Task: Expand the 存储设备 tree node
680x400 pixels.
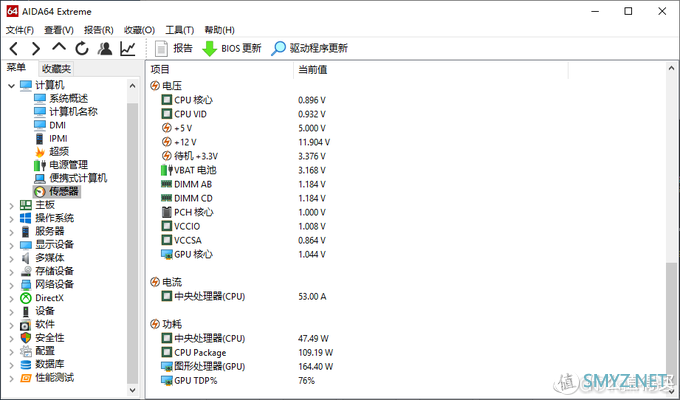Action: [11, 272]
